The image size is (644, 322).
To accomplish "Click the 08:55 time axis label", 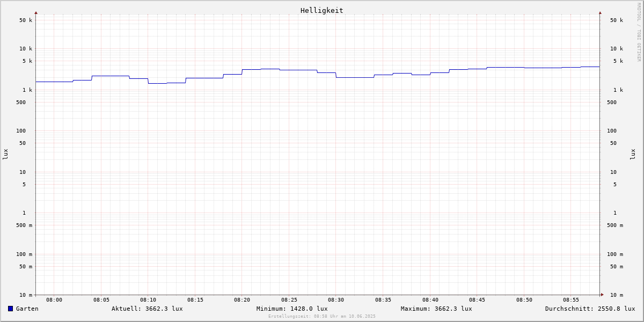I will (x=571, y=300).
